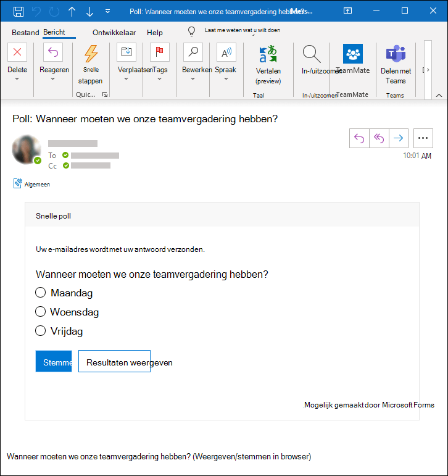This screenshot has height=476, width=448.
Task: Open more actions ellipsis button
Action: 423,138
